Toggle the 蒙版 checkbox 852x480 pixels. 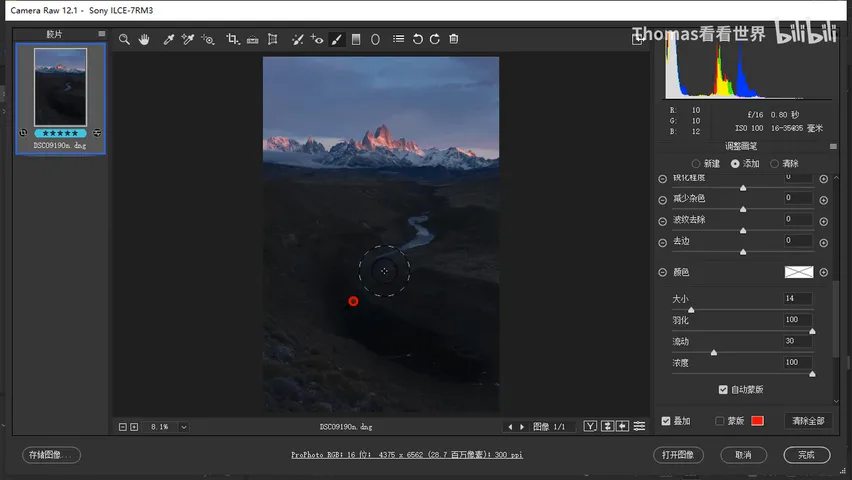(x=719, y=421)
